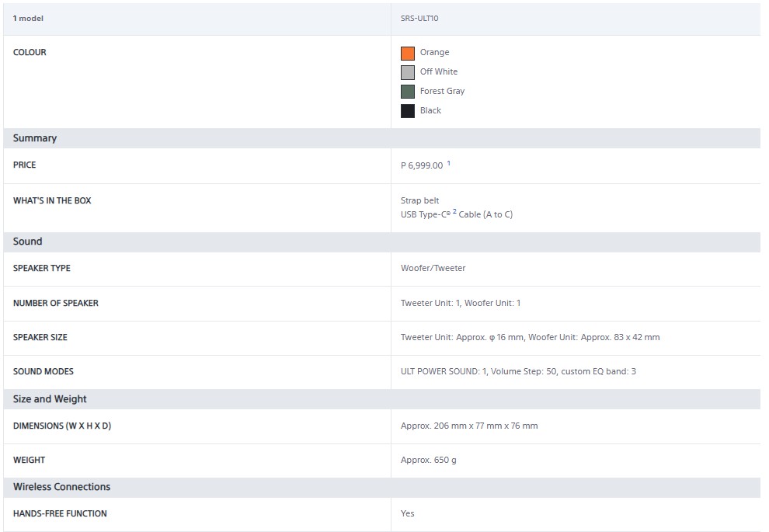Click the WHAT'S IN THE BOX row label
This screenshot has width=769, height=532.
coord(52,200)
